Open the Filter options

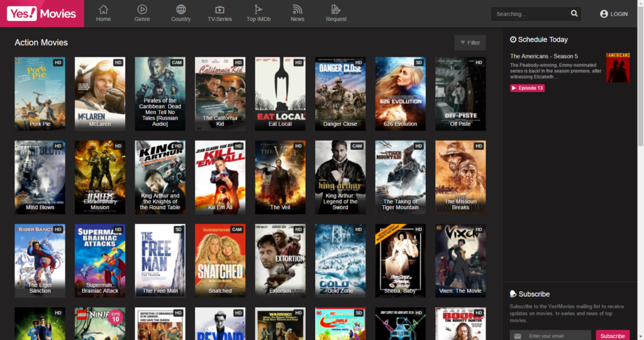coord(470,43)
